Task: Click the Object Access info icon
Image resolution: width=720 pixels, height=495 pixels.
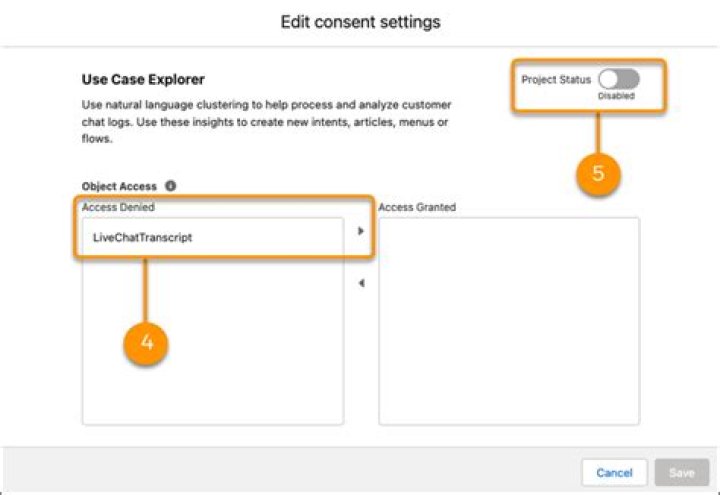Action: 170,186
